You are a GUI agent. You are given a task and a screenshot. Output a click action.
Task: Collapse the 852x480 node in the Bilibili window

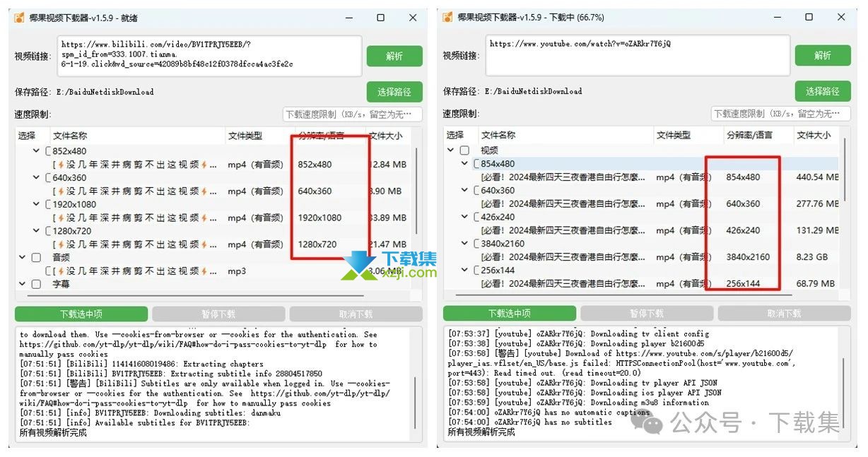coord(36,151)
